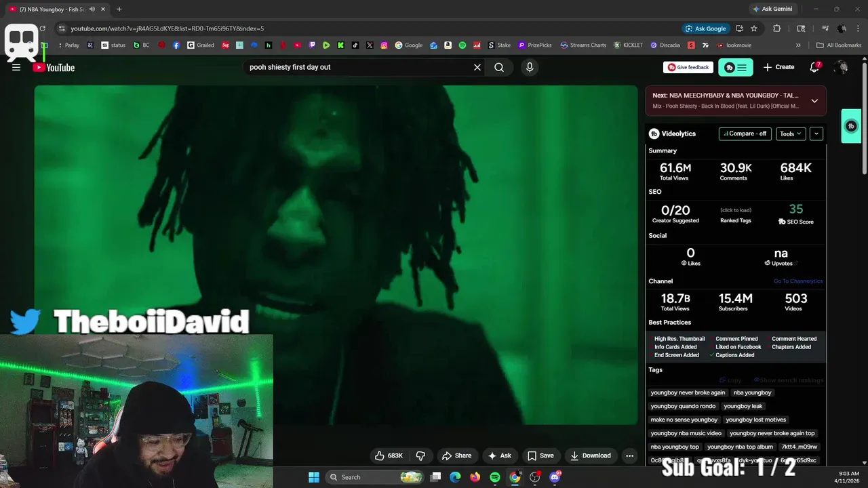The width and height of the screenshot is (868, 488).
Task: Open YouTube notifications bell
Action: click(814, 67)
